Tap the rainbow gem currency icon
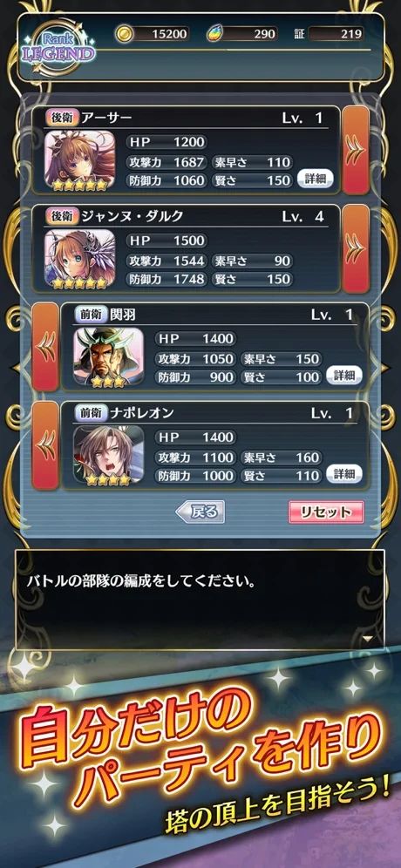The image size is (401, 868). coord(214,34)
